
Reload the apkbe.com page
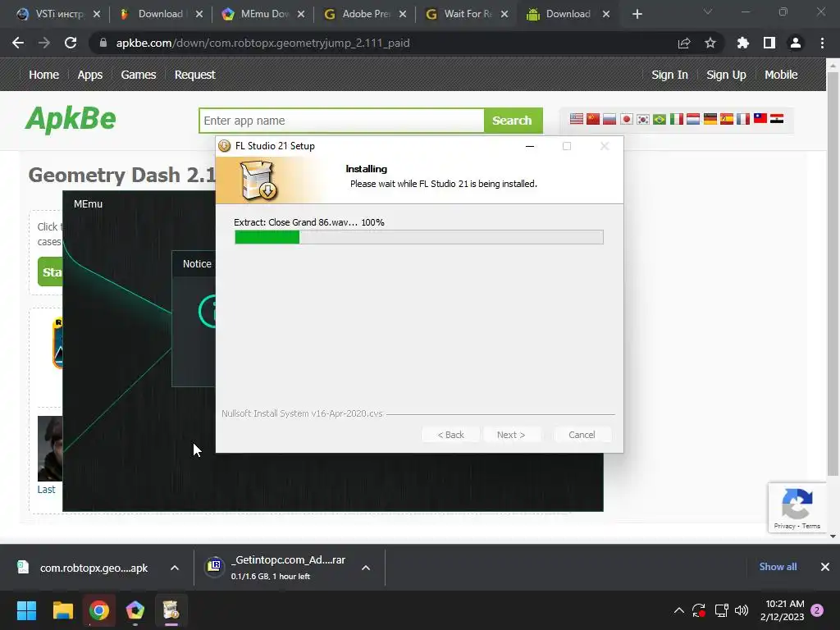(71, 43)
